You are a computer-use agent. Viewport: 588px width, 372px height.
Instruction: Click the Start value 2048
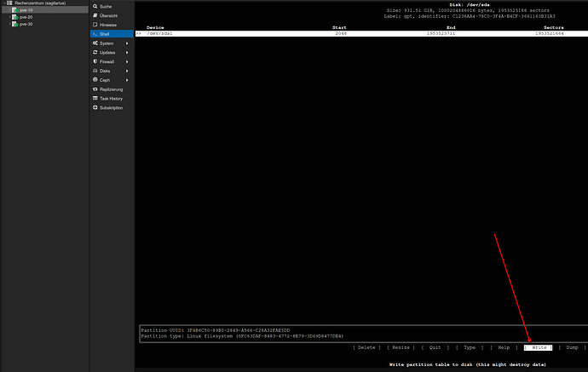click(x=341, y=33)
